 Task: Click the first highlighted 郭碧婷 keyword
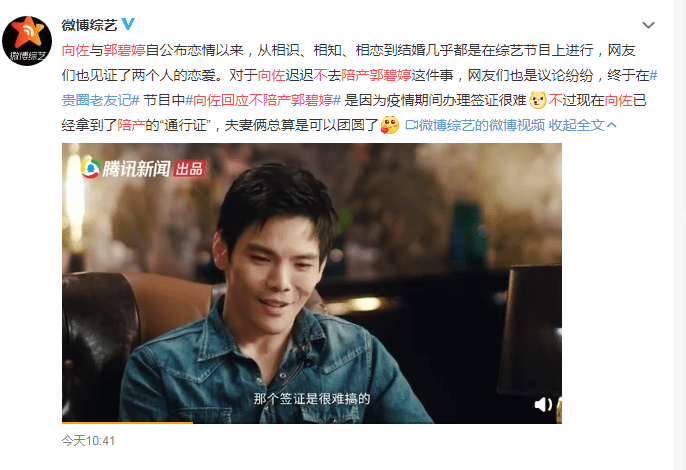124,50
